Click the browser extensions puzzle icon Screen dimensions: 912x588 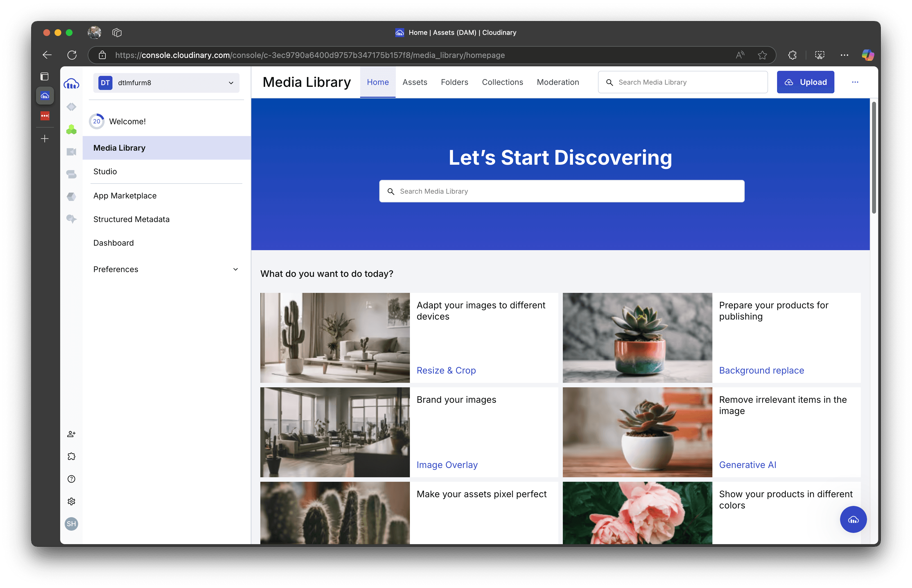[x=793, y=55]
